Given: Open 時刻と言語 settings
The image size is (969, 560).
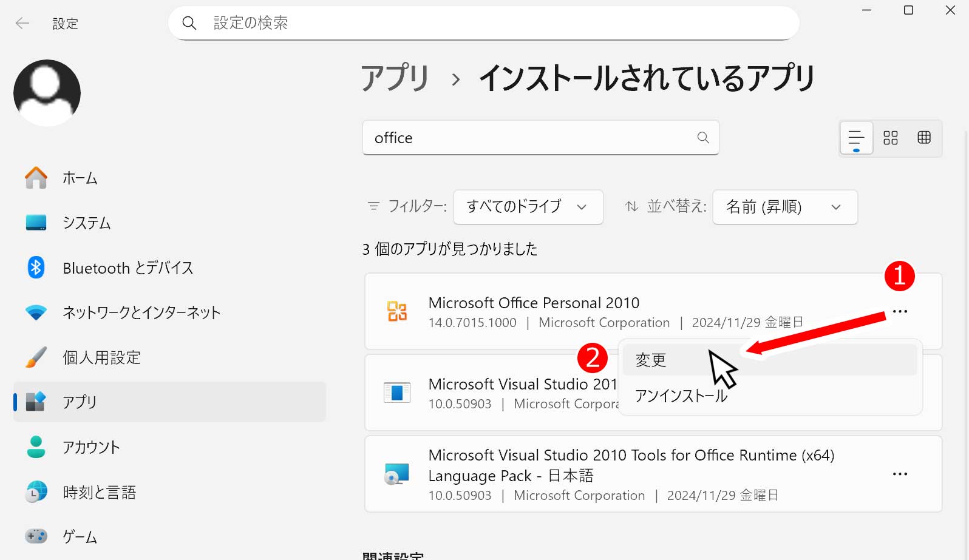Looking at the screenshot, I should point(169,492).
